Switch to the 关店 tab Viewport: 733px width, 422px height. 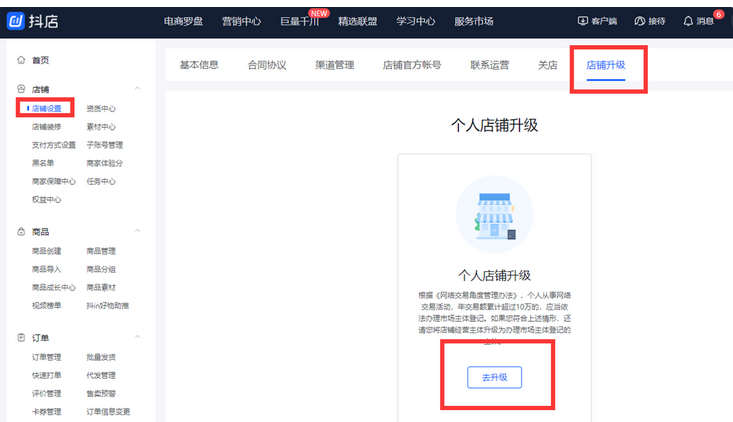click(547, 65)
